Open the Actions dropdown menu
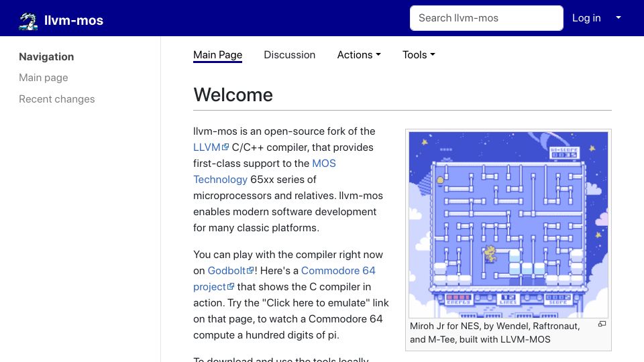This screenshot has height=362, width=644. (x=359, y=55)
